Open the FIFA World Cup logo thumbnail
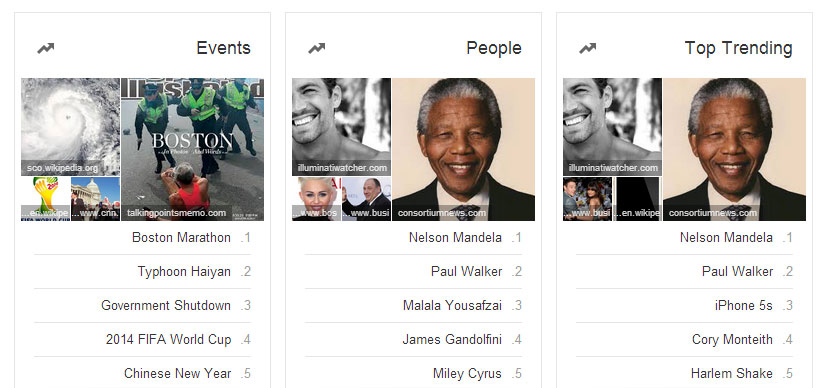The height and width of the screenshot is (388, 818). point(45,199)
